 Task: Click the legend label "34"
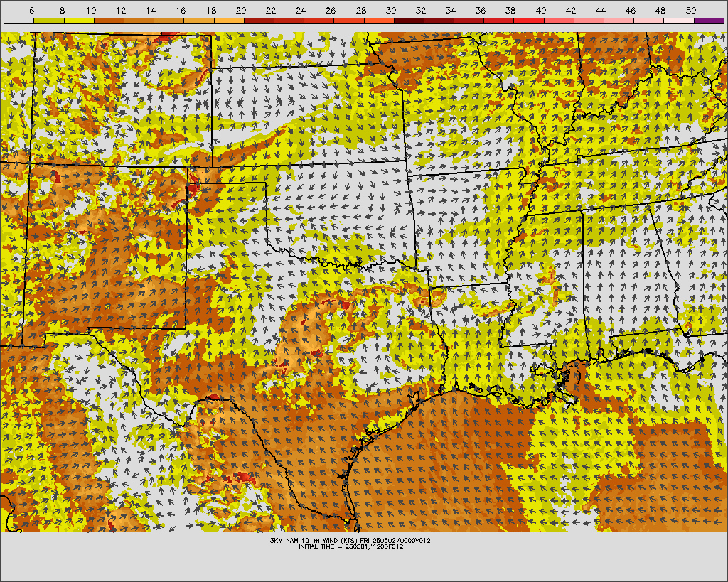pos(450,10)
